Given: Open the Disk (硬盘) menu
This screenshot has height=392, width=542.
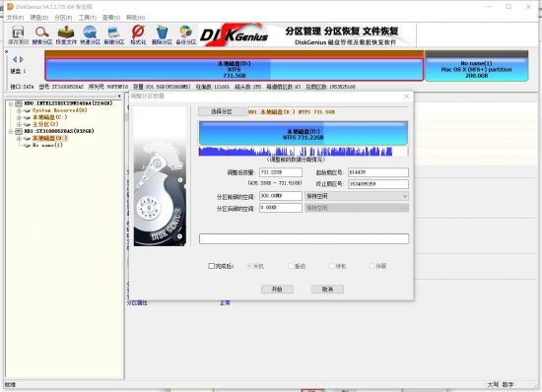Looking at the screenshot, I should click(39, 18).
